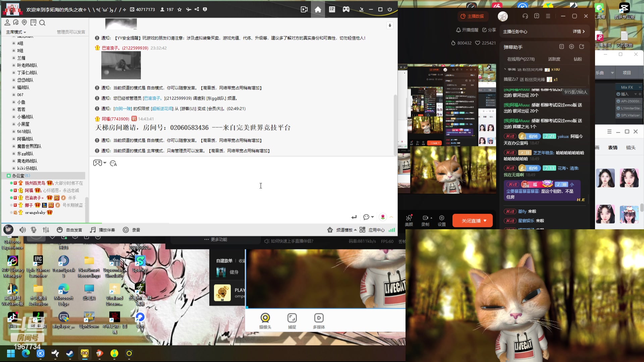Click the share icon in YY title bar

click(x=197, y=9)
